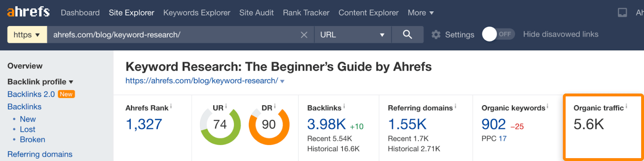Click the Ahrefs logo

28,12
